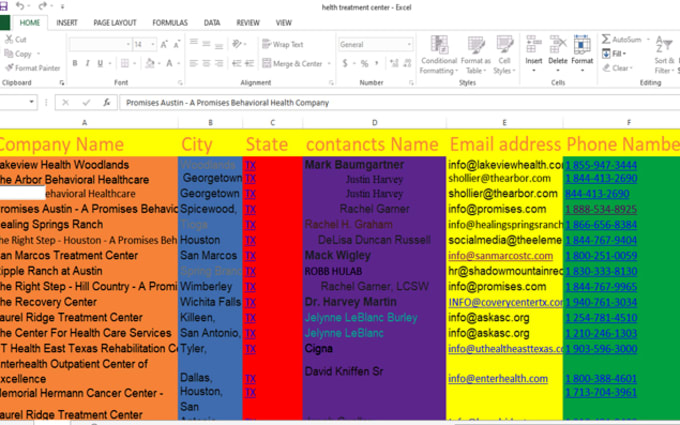Open the Fill dropdown
680x425 pixels.
614,54
